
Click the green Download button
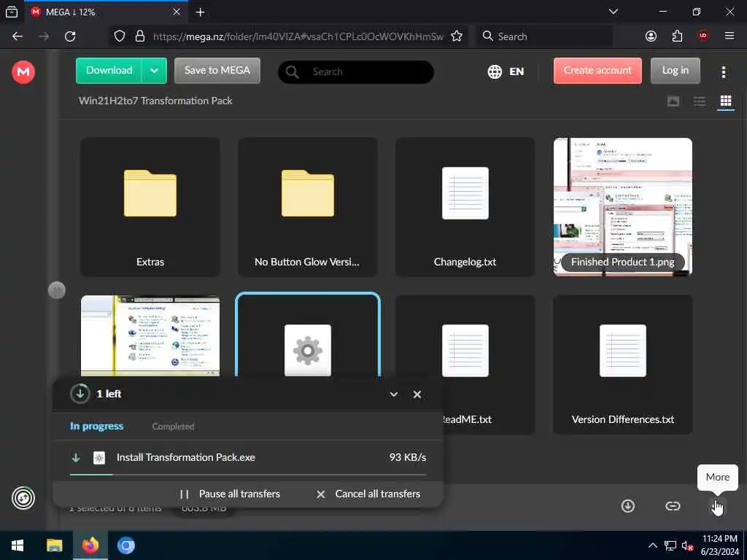[x=109, y=71]
